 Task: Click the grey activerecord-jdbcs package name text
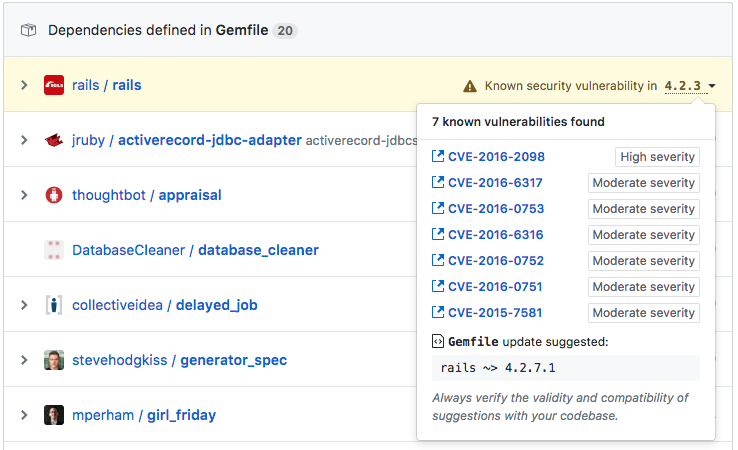click(361, 141)
